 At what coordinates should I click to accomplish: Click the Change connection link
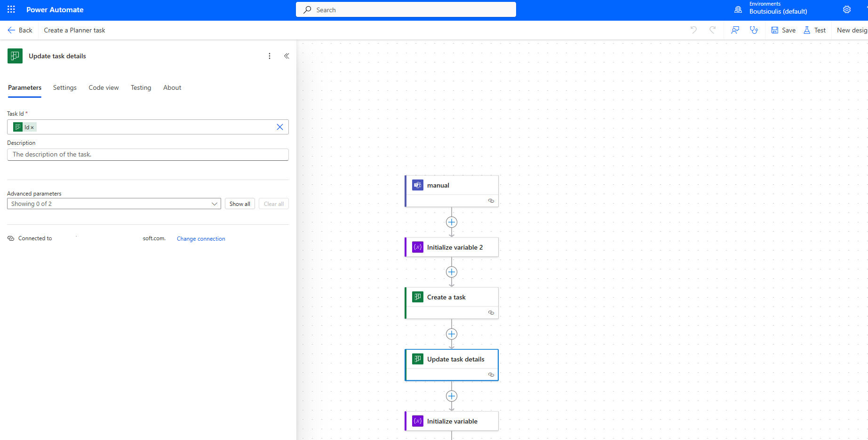(201, 239)
